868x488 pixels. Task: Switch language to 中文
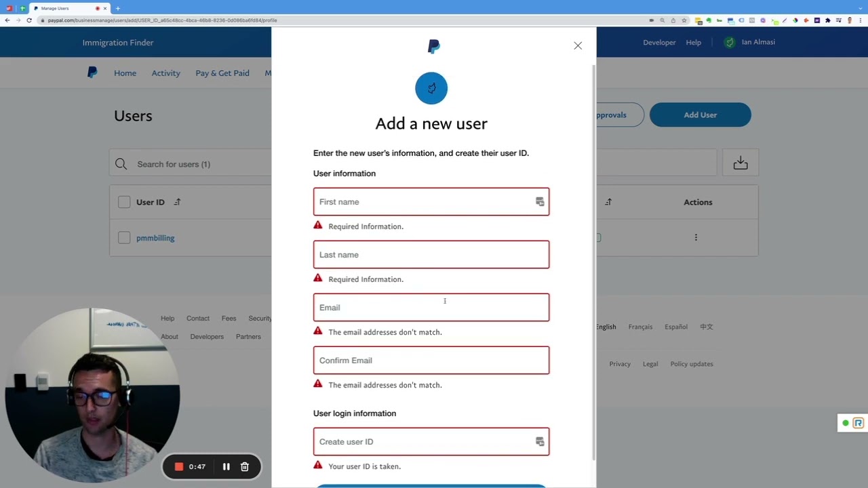(x=707, y=327)
